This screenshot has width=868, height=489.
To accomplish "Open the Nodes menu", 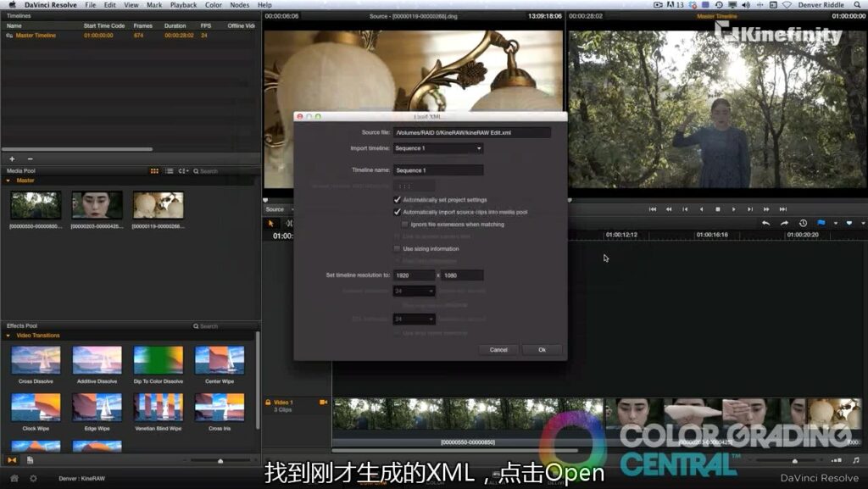I will 239,5.
